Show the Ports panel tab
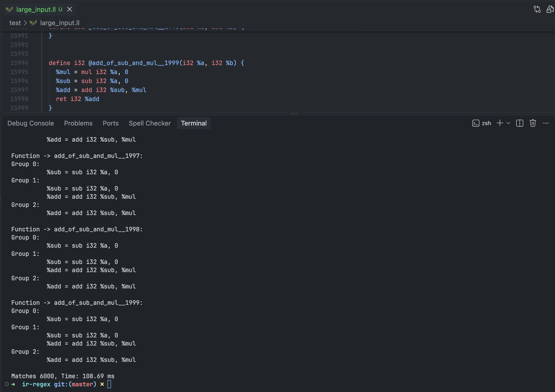This screenshot has width=555, height=392. coord(111,123)
